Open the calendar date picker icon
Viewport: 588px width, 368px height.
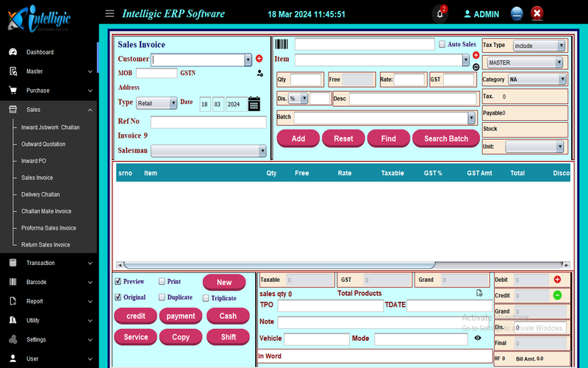(254, 104)
